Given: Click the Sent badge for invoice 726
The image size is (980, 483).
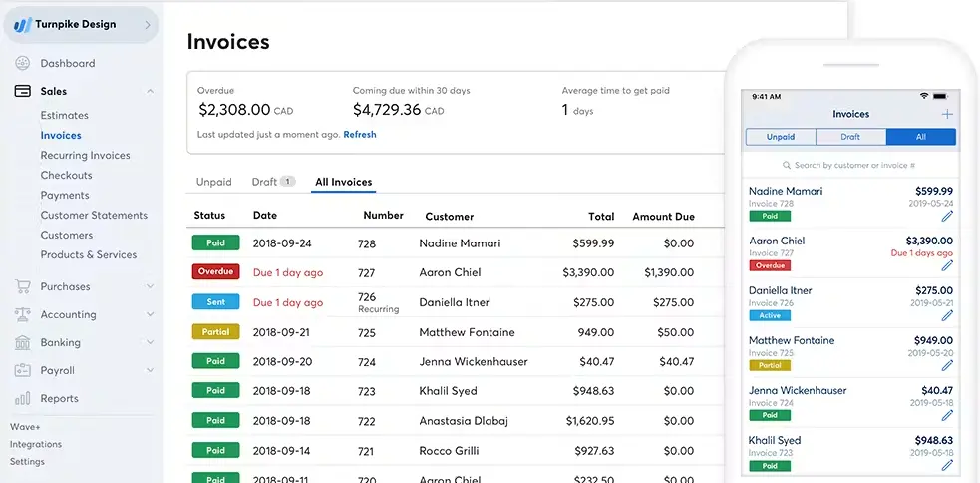Looking at the screenshot, I should [x=215, y=302].
